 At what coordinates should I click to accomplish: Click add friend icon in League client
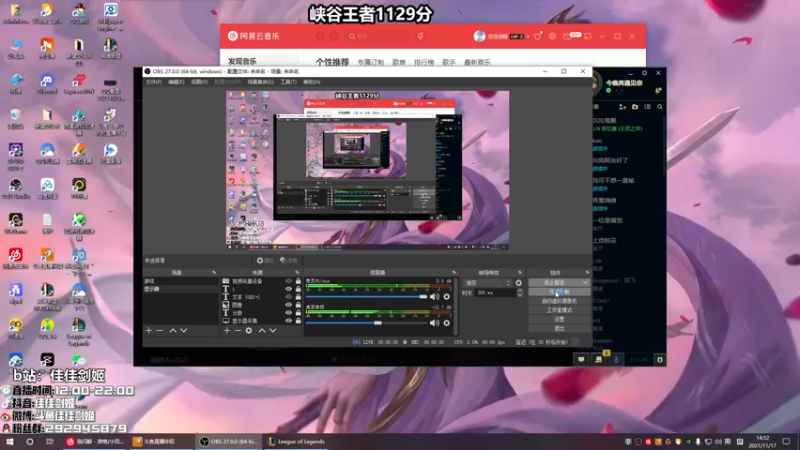coord(622,107)
